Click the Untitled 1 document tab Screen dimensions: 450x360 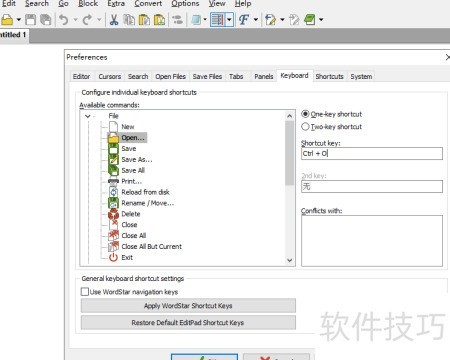[x=13, y=35]
